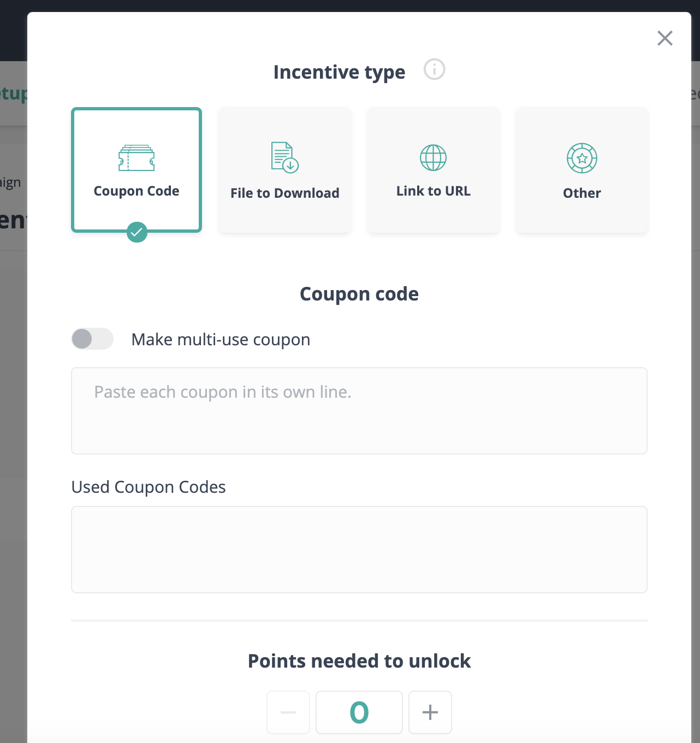Click the points value showing zero
Image resolution: width=700 pixels, height=743 pixels.
(x=359, y=712)
